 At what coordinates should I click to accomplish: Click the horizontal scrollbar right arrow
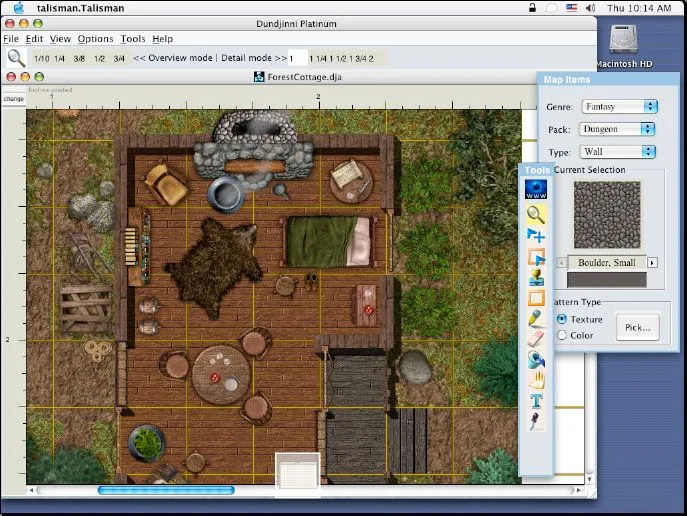point(579,490)
